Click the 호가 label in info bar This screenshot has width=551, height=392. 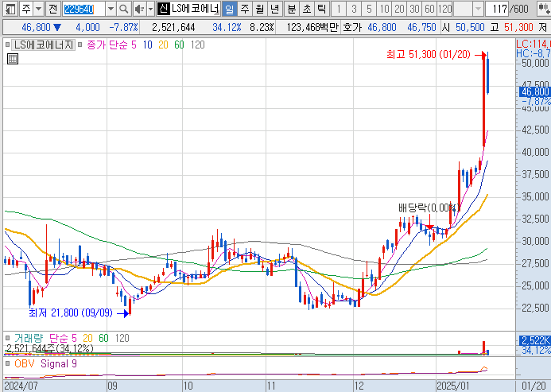click(x=351, y=27)
